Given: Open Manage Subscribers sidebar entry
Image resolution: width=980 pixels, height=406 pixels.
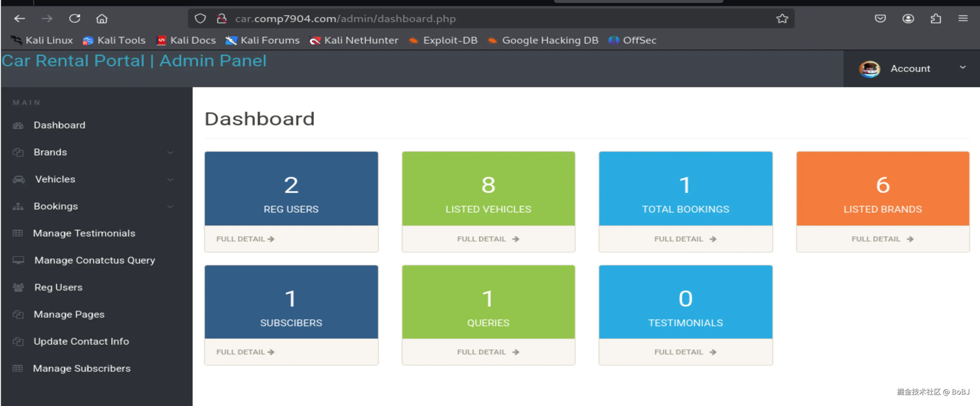Looking at the screenshot, I should [x=81, y=368].
